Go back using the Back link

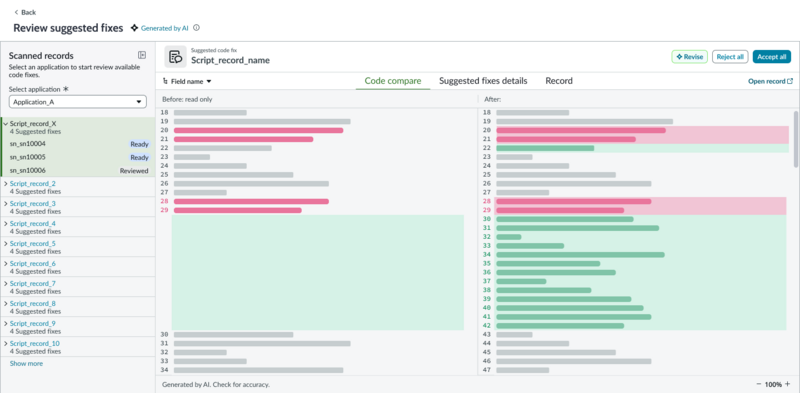[x=25, y=12]
